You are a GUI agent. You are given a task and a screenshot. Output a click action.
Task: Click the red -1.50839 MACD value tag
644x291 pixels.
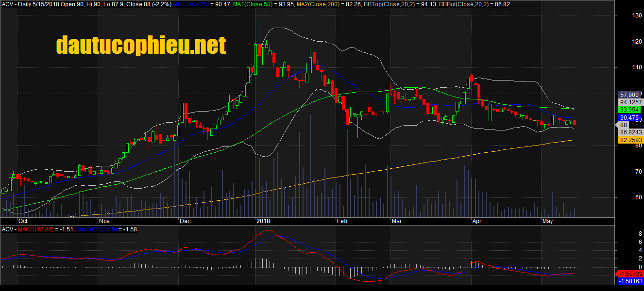(629, 274)
